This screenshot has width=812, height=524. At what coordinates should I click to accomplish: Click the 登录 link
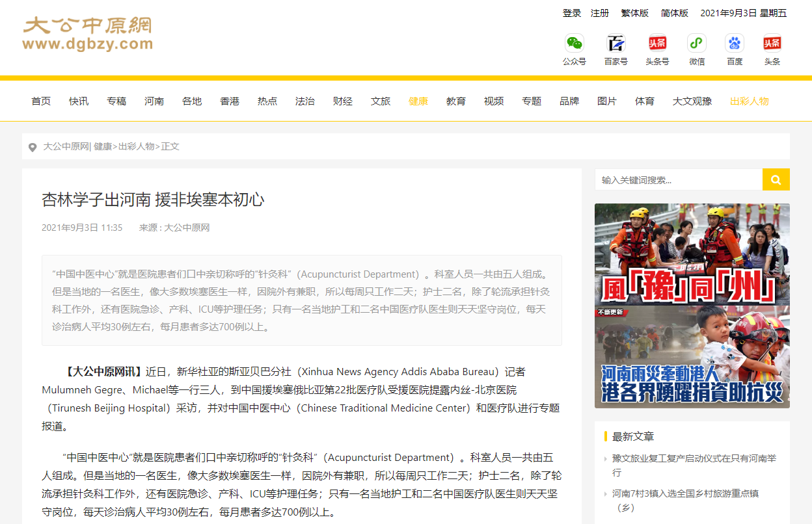point(572,13)
